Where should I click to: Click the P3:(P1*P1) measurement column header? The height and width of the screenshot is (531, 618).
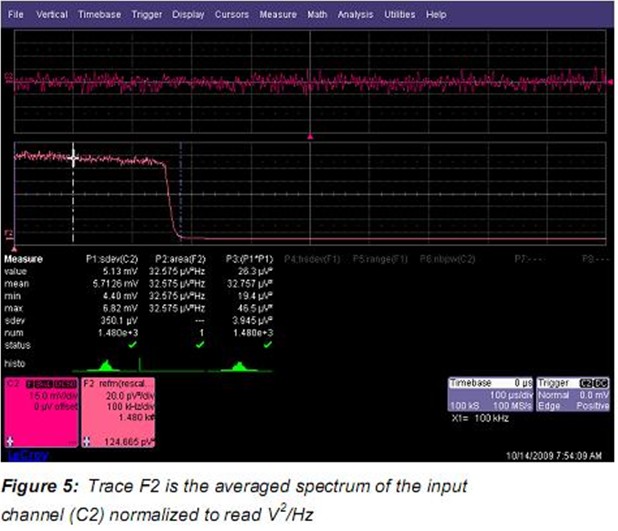247,260
